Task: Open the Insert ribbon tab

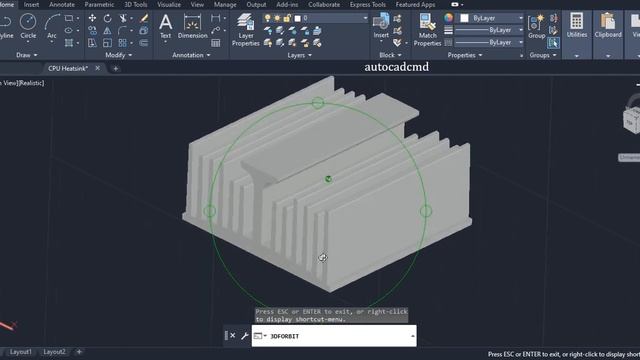Action: (31, 4)
